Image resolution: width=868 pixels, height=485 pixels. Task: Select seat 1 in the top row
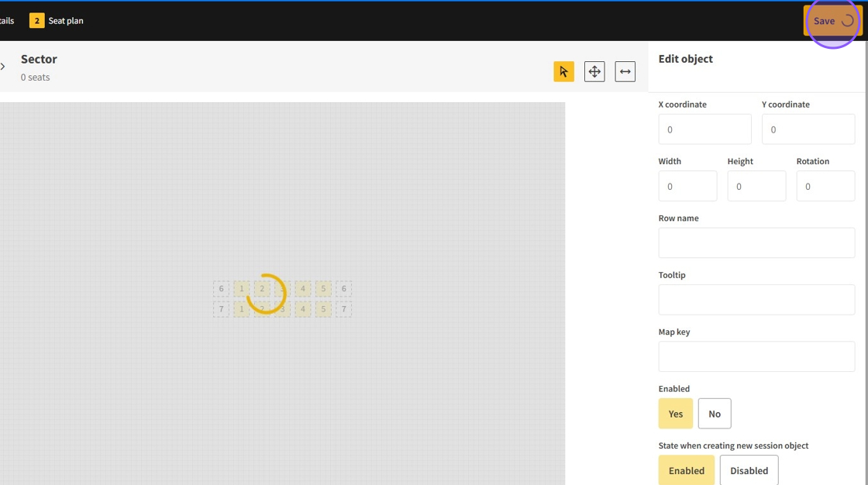pos(242,289)
